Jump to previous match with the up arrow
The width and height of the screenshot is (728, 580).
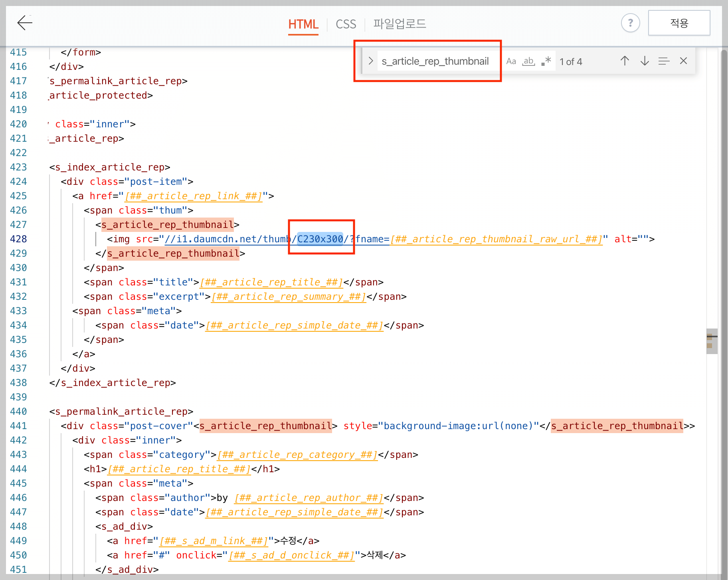pos(625,61)
